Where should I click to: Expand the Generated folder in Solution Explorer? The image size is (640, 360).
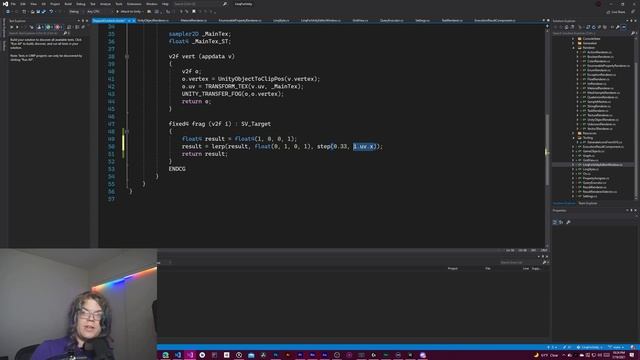point(574,43)
